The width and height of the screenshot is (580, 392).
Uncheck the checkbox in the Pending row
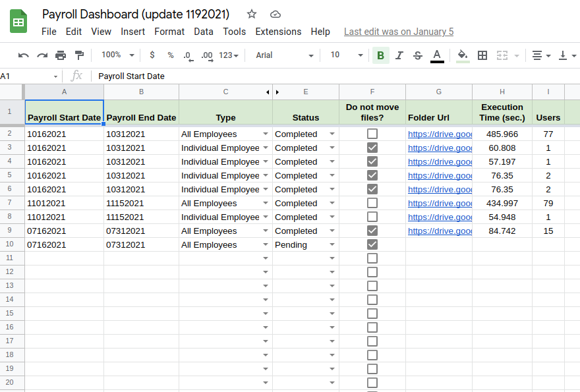(x=372, y=244)
